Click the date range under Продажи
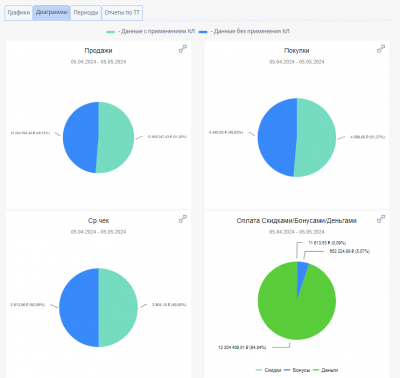The height and width of the screenshot is (378, 400). pos(98,62)
